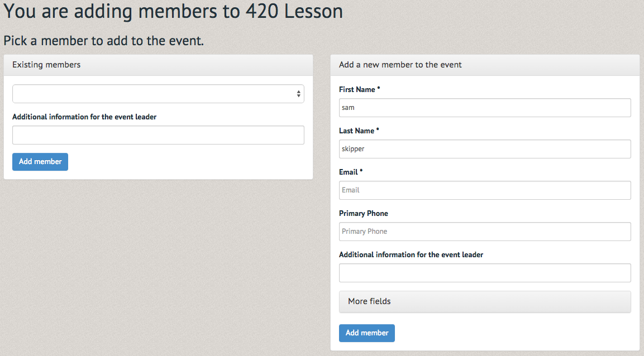Focus the First Name field containing sam
644x356 pixels.
click(485, 108)
